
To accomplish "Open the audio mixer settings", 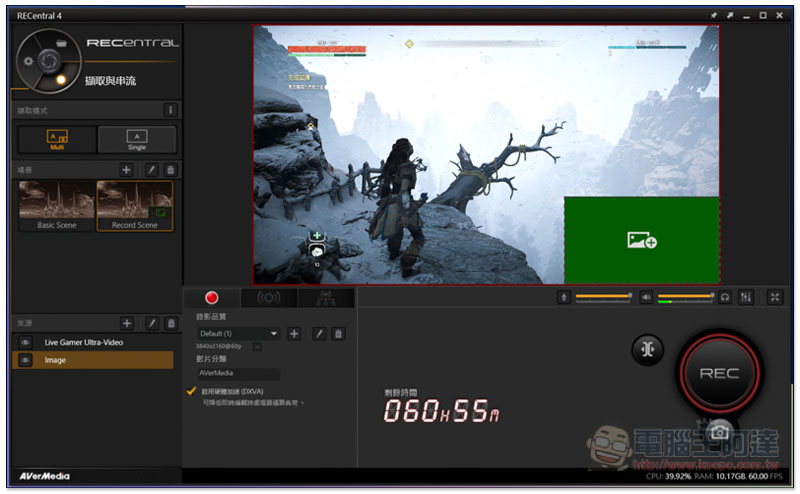I will tap(746, 297).
